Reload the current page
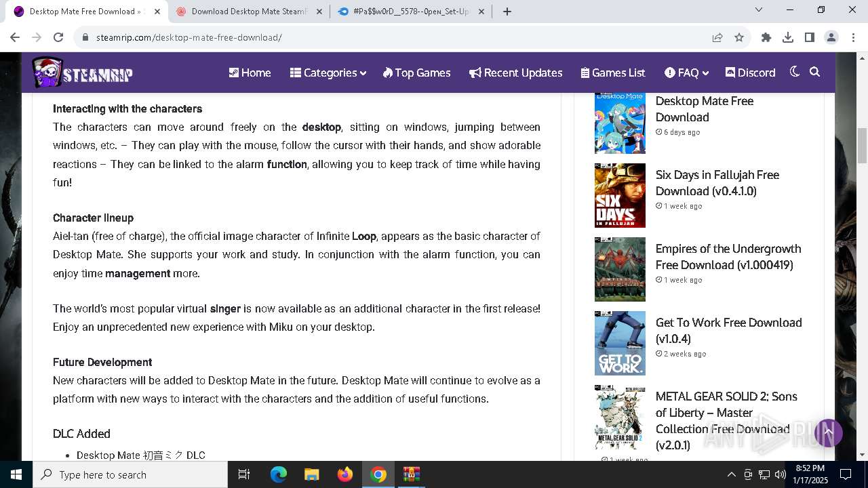Screen dimensions: 868x488 point(58,37)
